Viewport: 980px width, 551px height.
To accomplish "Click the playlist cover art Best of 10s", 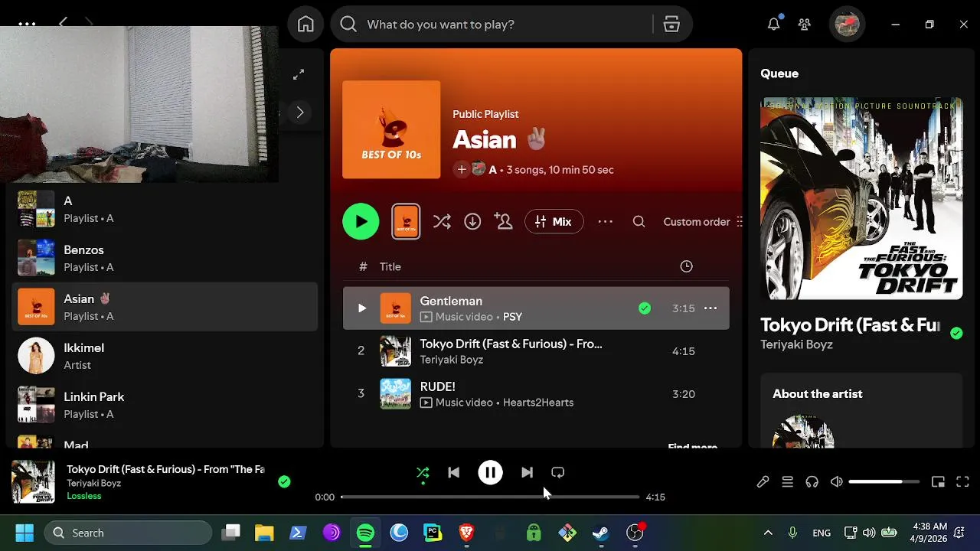I will (391, 129).
